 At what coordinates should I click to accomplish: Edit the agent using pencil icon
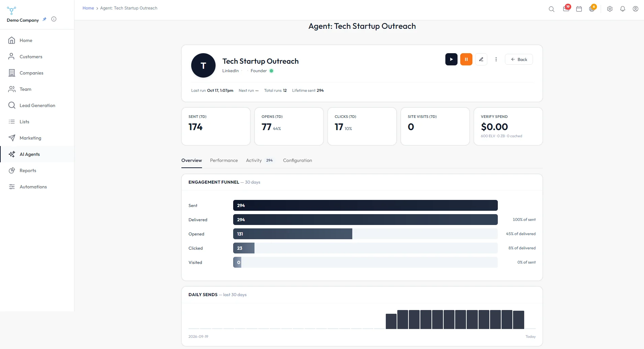click(481, 59)
